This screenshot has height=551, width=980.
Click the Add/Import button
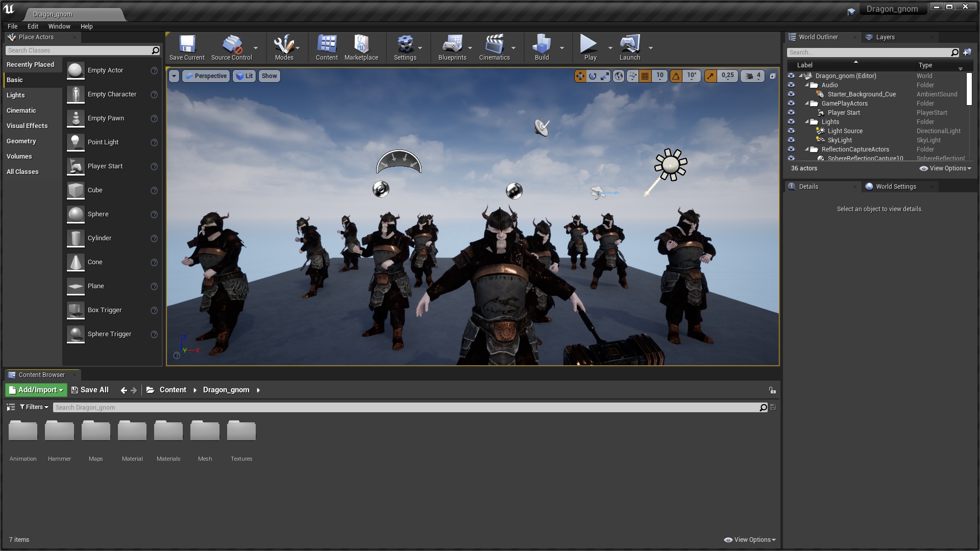coord(36,390)
